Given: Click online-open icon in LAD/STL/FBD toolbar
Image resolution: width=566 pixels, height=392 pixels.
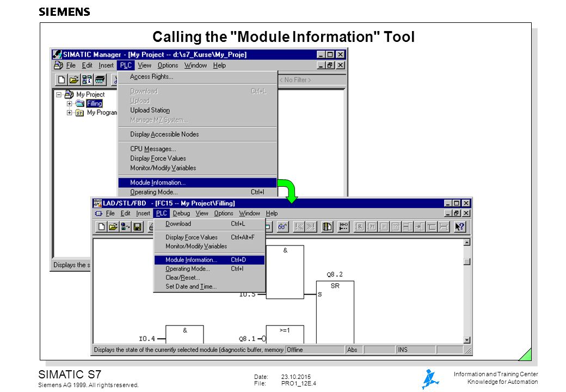Looking at the screenshot, I should pyautogui.click(x=125, y=226).
